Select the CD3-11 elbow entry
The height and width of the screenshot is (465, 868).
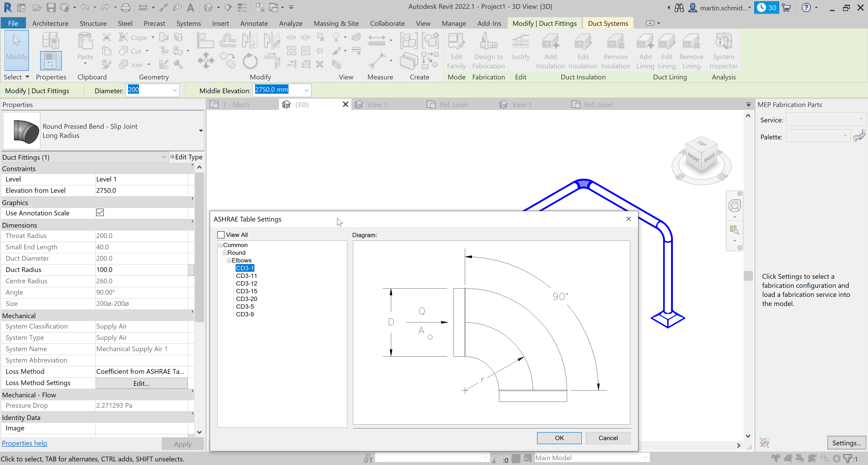(x=246, y=276)
